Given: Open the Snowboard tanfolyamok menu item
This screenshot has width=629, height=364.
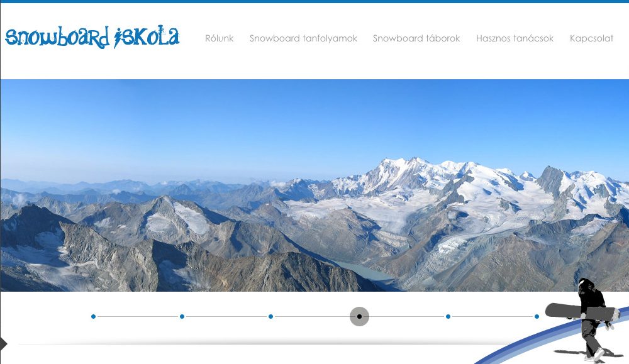Looking at the screenshot, I should 303,38.
